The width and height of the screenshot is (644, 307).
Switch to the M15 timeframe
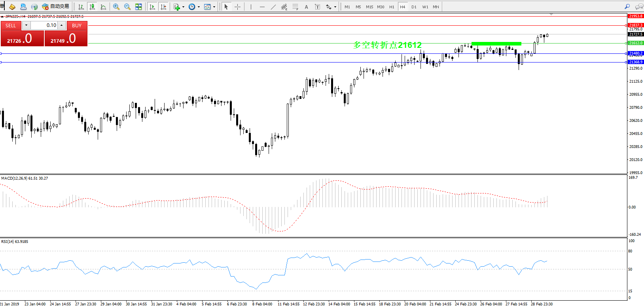(x=369, y=7)
